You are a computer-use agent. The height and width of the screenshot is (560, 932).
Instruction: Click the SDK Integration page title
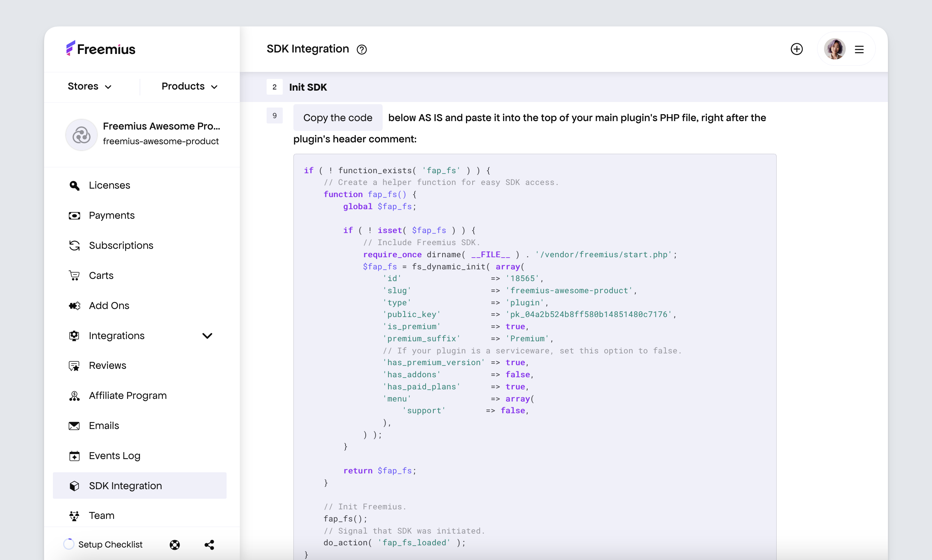pyautogui.click(x=308, y=49)
